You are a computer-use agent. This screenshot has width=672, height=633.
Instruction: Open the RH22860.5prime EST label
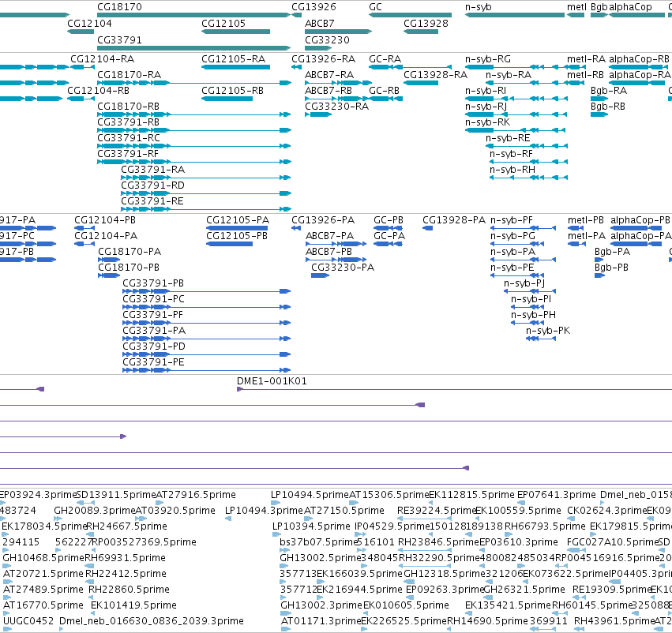(x=129, y=590)
